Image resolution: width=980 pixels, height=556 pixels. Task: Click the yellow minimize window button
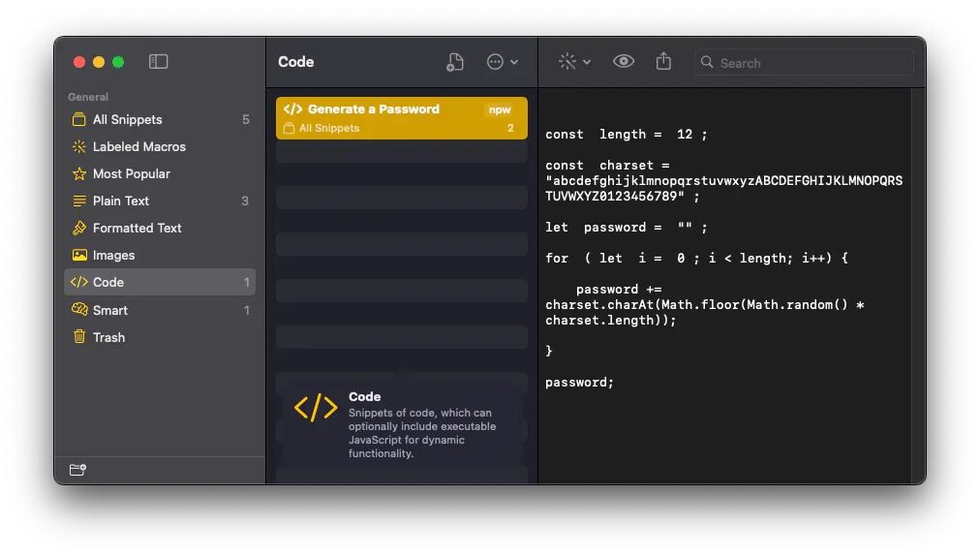[x=99, y=62]
